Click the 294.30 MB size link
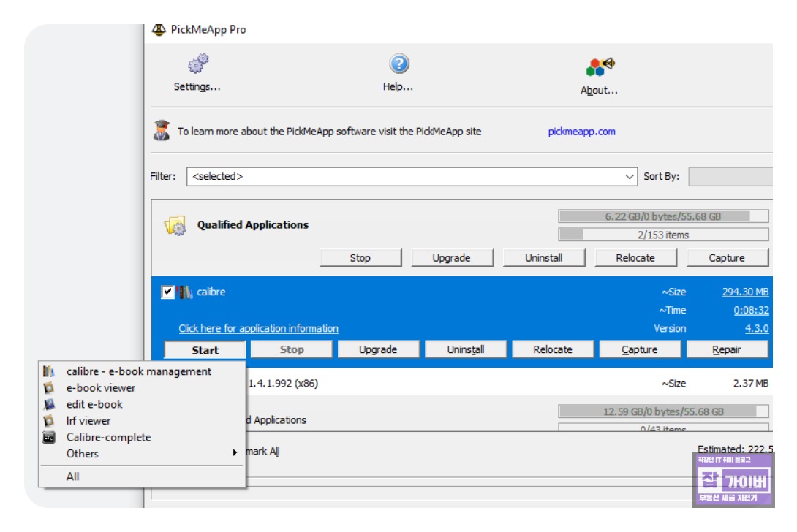797x532 pixels. (745, 292)
